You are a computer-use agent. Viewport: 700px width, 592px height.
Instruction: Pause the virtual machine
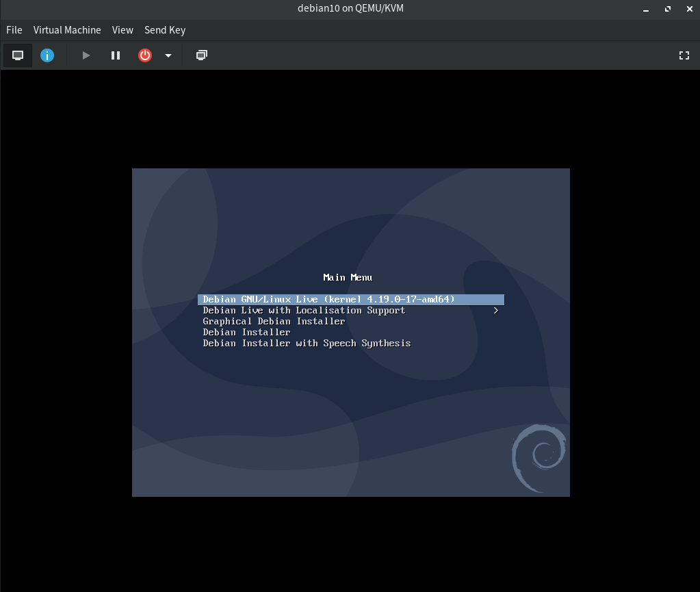(116, 55)
